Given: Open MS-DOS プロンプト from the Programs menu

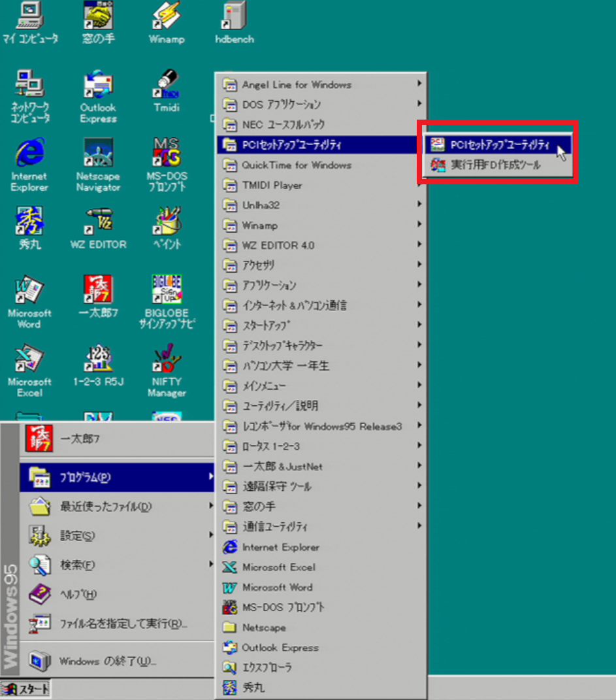Looking at the screenshot, I should tap(321, 607).
